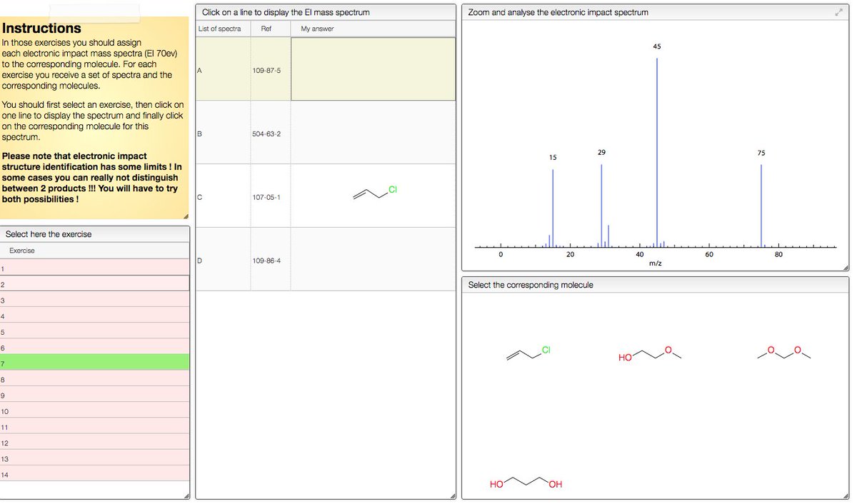This screenshot has height=504, width=857.
Task: Click reference 109-86-4 cell
Action: click(x=271, y=260)
